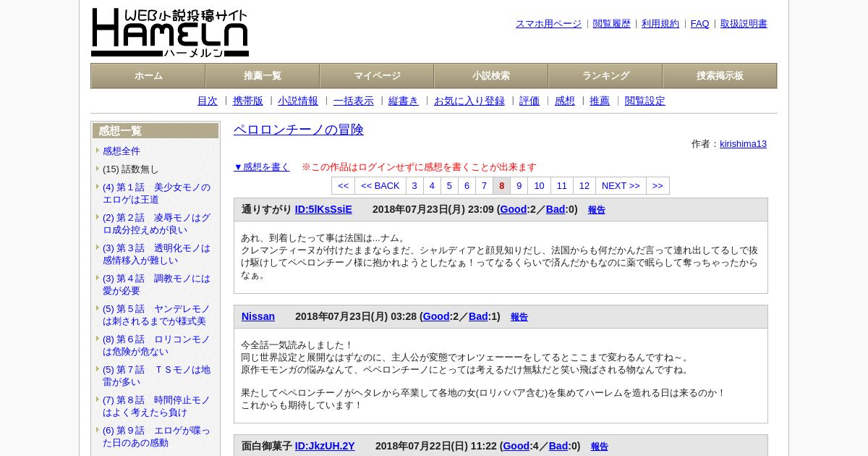Report 面白御菓子's comment via 報告

(x=600, y=447)
